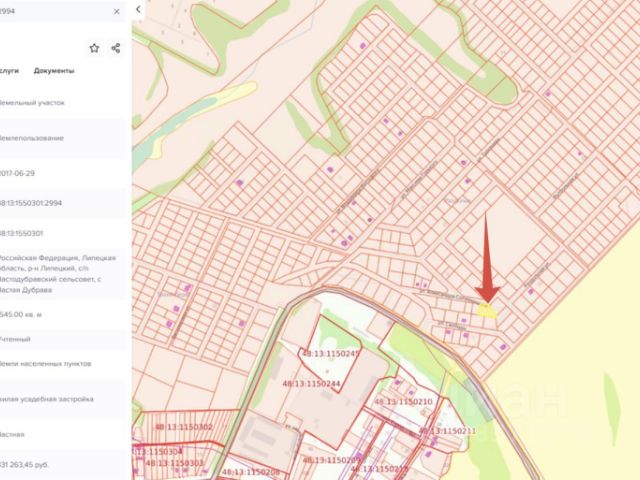Screen dimensions: 640x480
Task: Add the parcel to favorites with the star icon
Action: [94, 48]
